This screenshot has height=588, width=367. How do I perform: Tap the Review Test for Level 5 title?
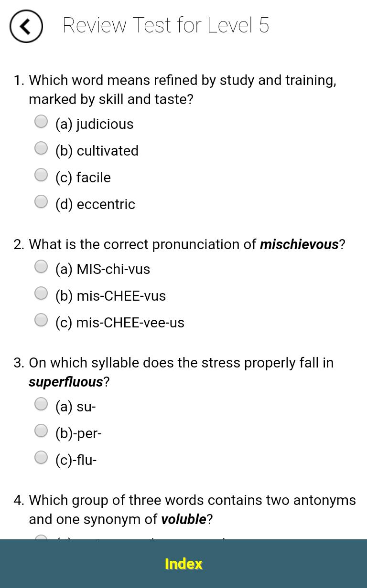[x=166, y=25]
